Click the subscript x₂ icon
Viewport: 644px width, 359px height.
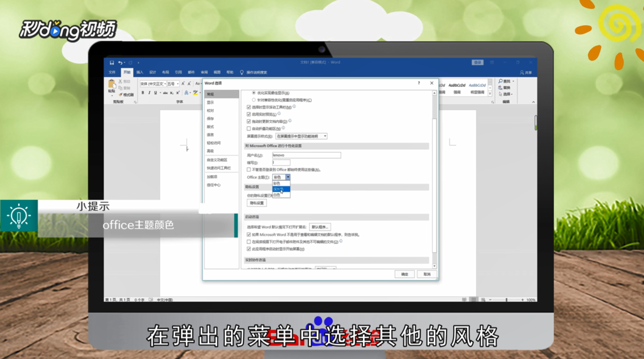[x=172, y=92]
